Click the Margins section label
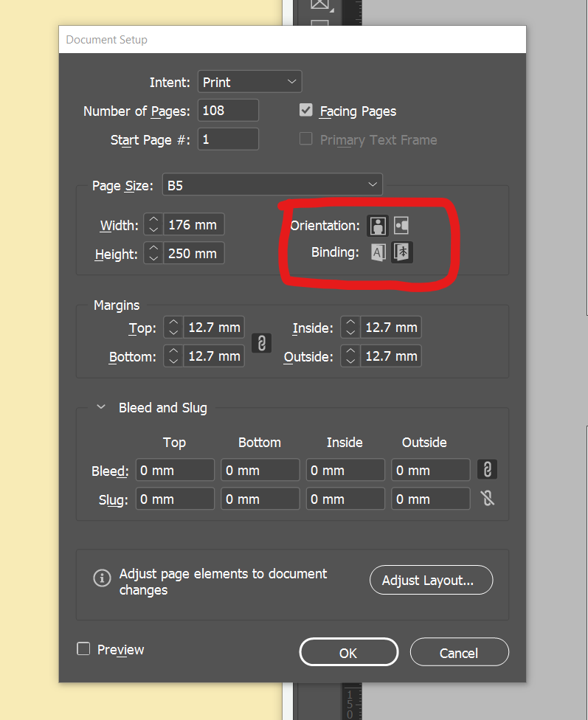This screenshot has width=588, height=720. click(117, 305)
